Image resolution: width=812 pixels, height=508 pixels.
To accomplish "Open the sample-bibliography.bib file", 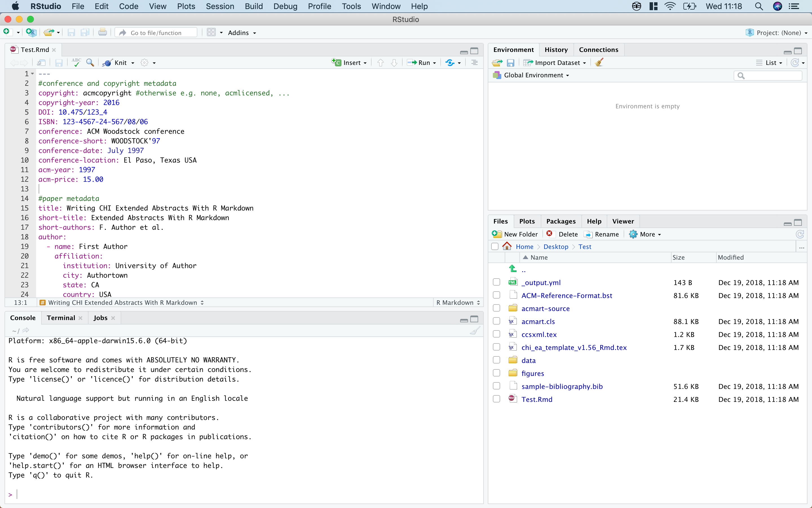I will 562,386.
